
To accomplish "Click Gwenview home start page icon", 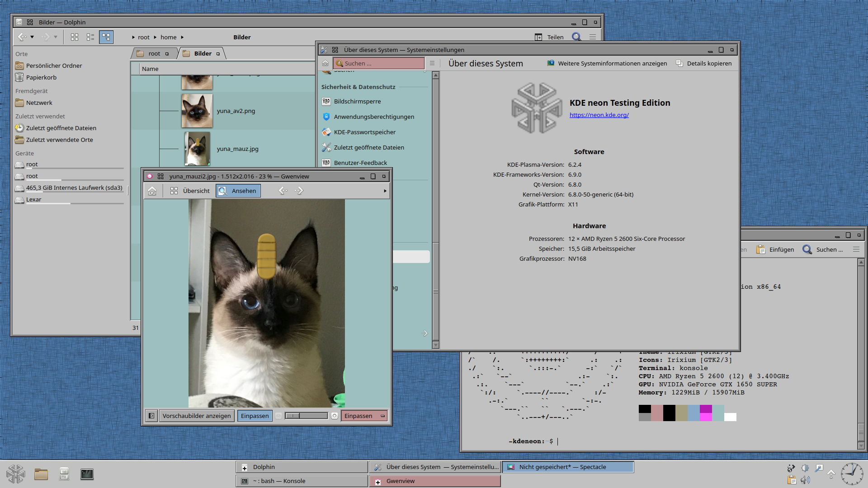I will pos(152,191).
